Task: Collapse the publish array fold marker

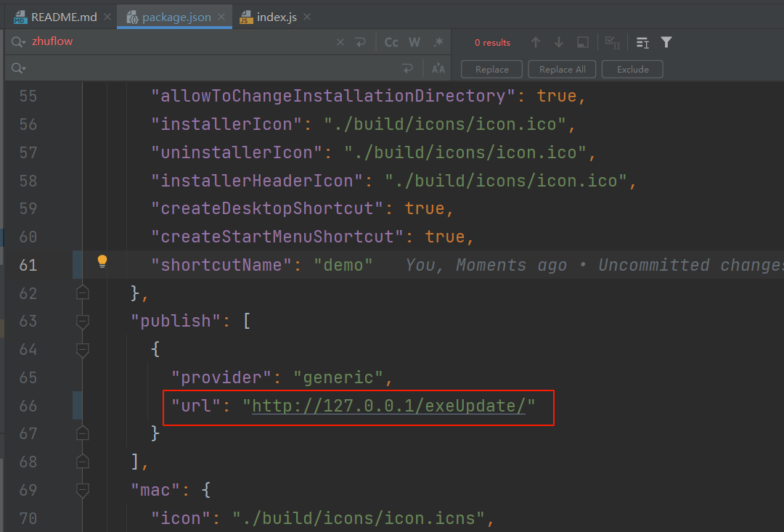Action: 82,321
